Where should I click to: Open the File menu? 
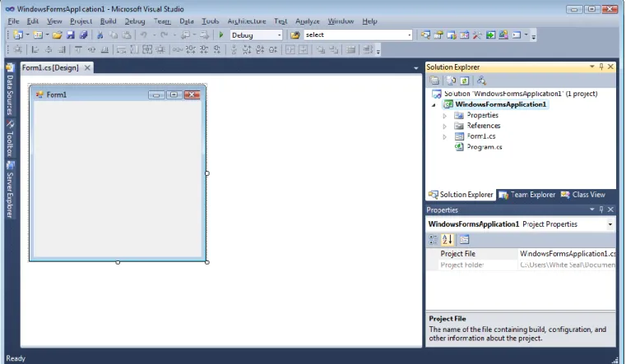13,21
